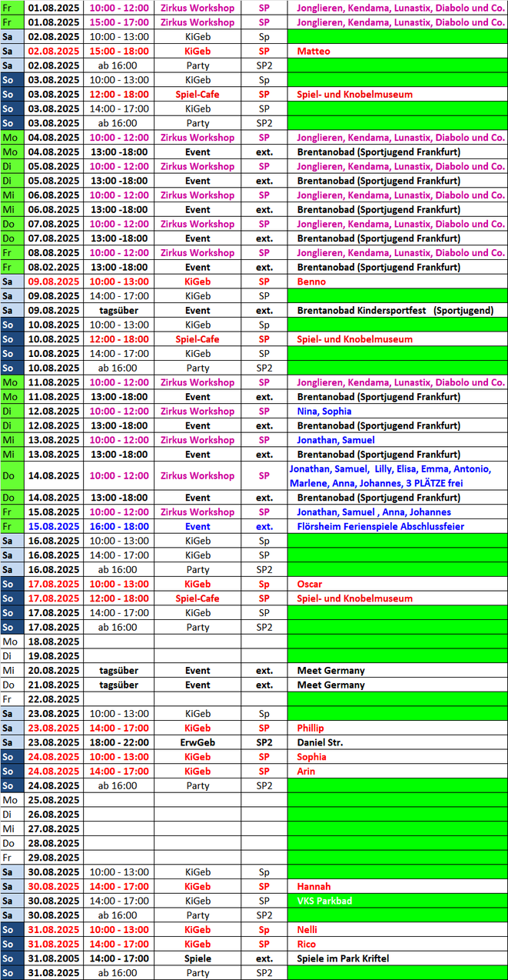The image size is (508, 980).
Task: Click the 'Nina, Sophia' cell
Action: (x=397, y=411)
